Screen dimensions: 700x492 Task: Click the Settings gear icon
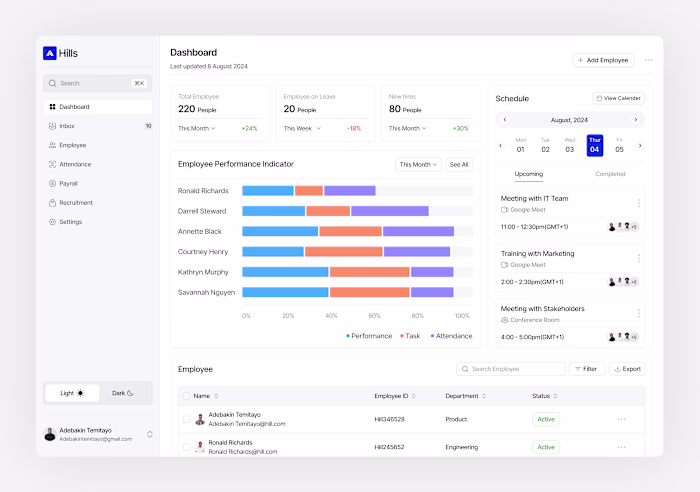52,222
